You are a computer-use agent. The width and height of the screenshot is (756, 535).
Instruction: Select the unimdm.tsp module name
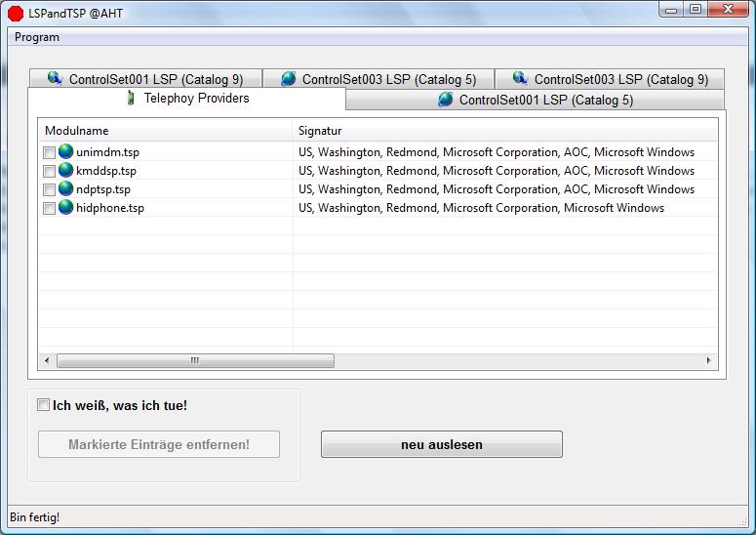(107, 152)
